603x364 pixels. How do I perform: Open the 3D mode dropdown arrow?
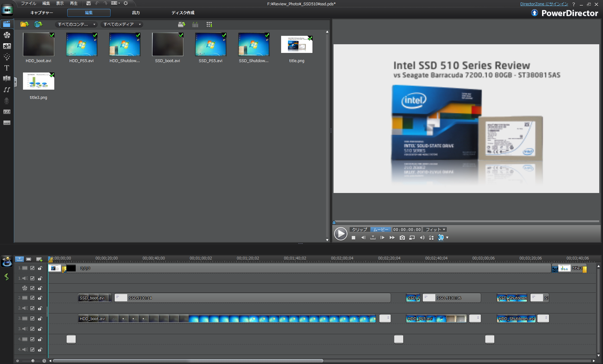(447, 238)
